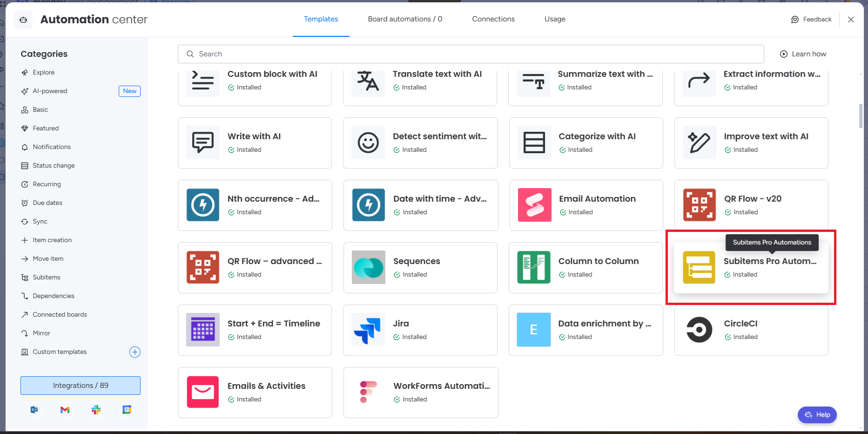Click the CircleCI logo icon
This screenshot has height=434, width=868.
click(x=700, y=330)
